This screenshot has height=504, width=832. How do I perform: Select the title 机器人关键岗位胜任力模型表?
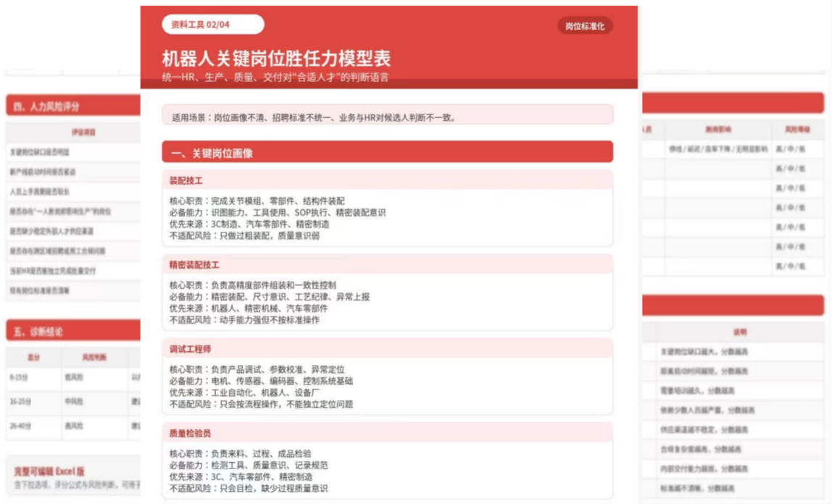pyautogui.click(x=276, y=59)
